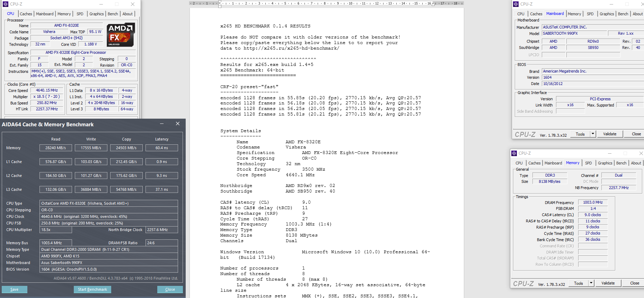Viewport: 644px width, 298px height.
Task: Click the left indent marker on the document ruler
Action: click(x=220, y=4)
